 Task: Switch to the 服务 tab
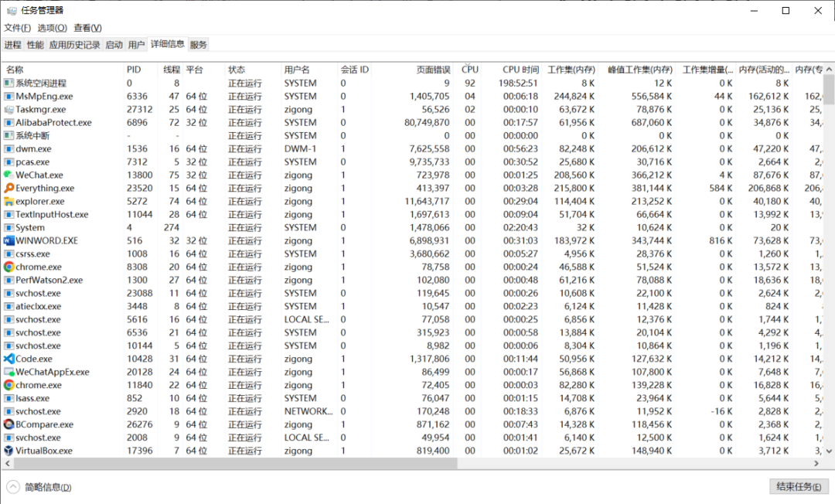click(198, 46)
